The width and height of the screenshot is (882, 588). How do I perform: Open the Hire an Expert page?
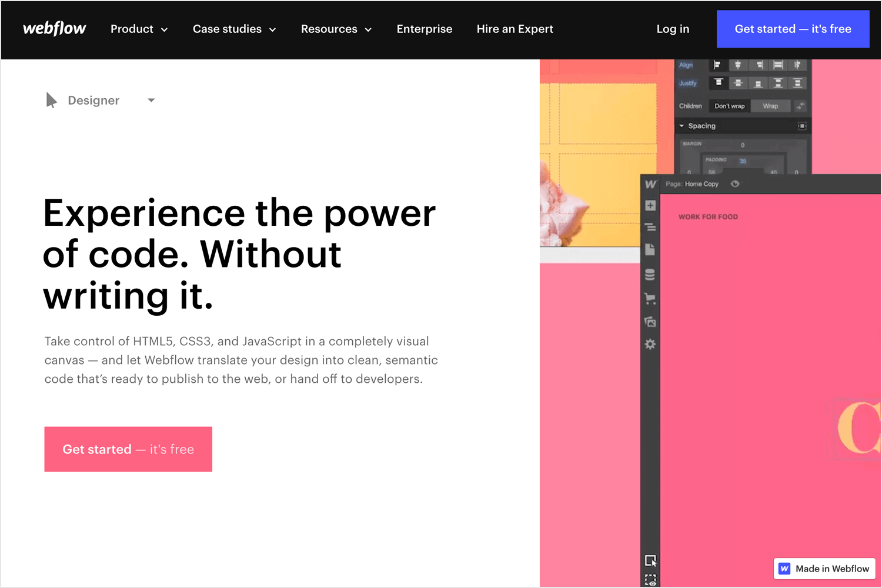pyautogui.click(x=515, y=29)
